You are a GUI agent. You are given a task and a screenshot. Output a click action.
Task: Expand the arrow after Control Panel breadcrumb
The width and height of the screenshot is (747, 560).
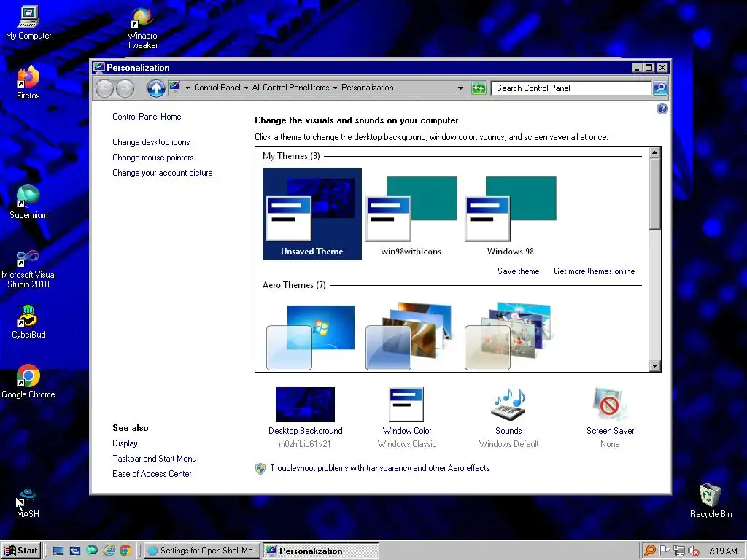246,87
